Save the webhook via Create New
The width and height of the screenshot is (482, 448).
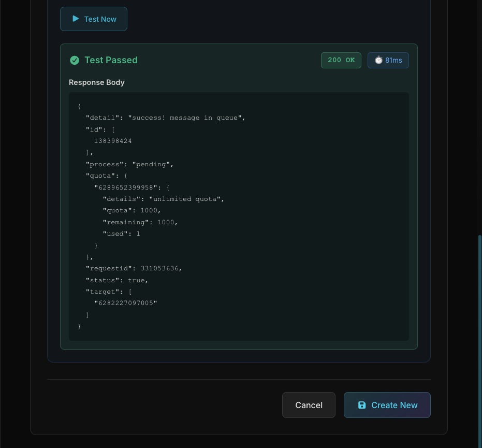[387, 405]
